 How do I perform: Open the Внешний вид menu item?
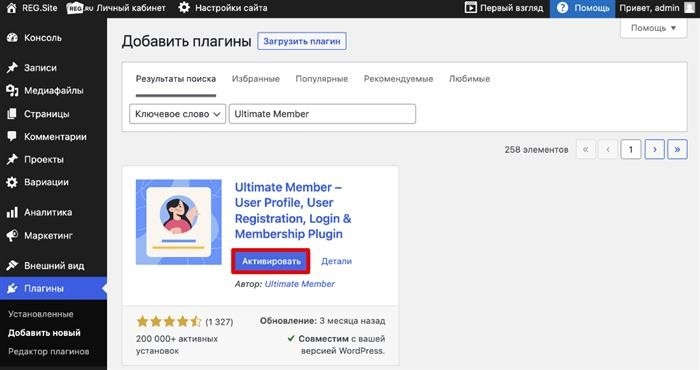[x=54, y=266]
